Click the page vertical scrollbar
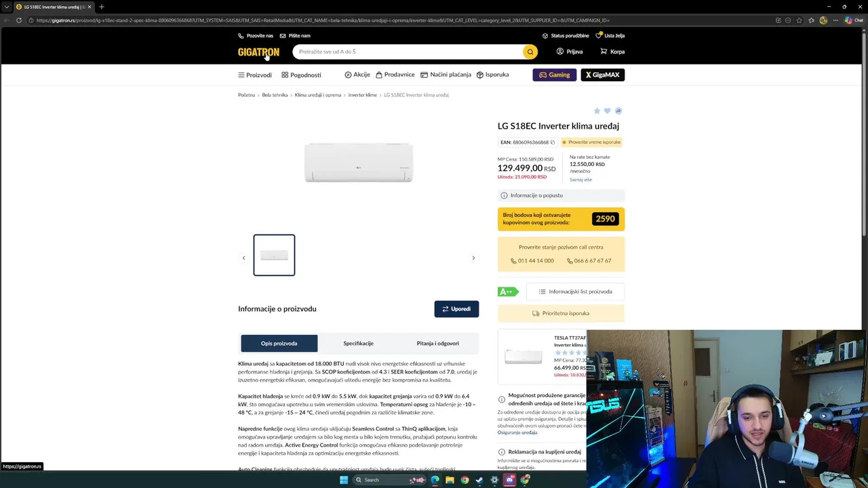Screen dimensions: 868x488 tap(864, 136)
